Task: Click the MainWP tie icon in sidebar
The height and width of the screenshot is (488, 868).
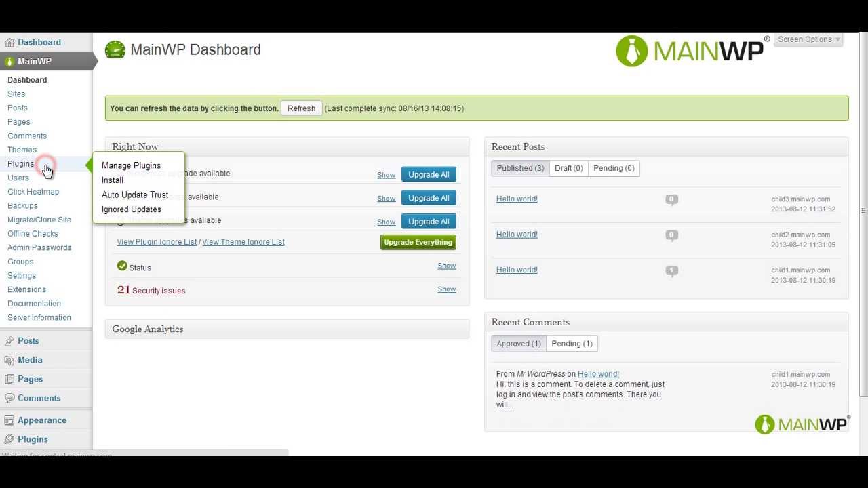Action: pos(9,62)
